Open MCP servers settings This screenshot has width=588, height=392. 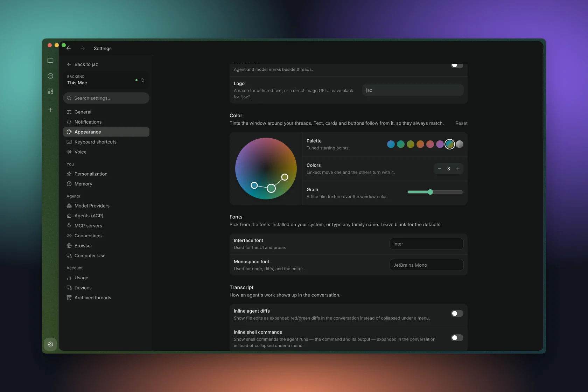pyautogui.click(x=106, y=226)
